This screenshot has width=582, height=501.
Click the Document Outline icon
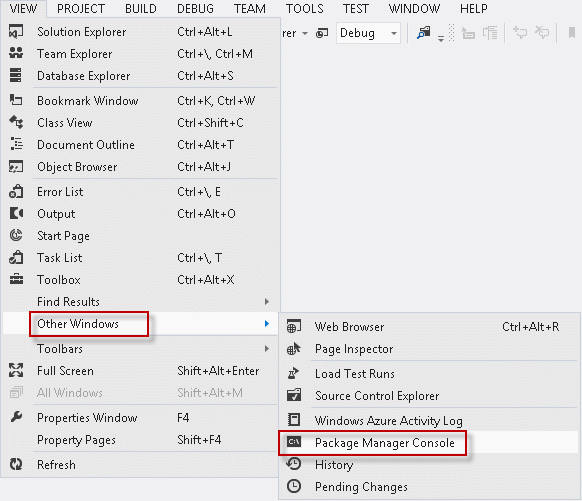[x=16, y=144]
